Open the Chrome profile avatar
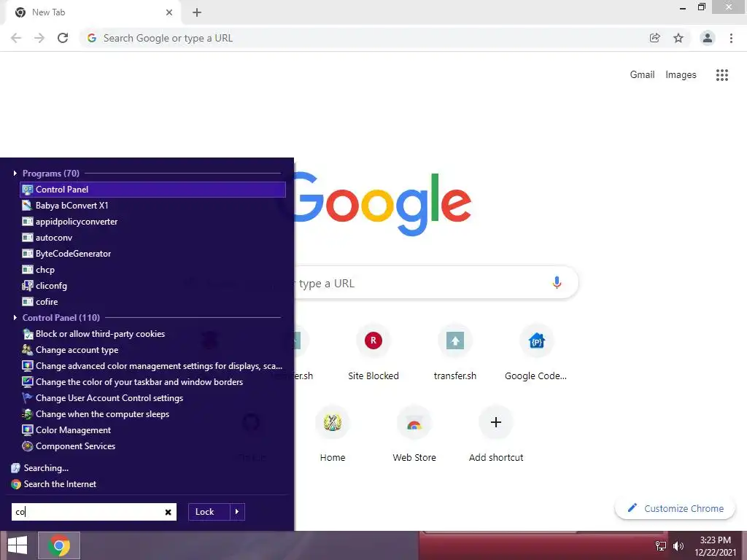The image size is (747, 560). pos(708,38)
